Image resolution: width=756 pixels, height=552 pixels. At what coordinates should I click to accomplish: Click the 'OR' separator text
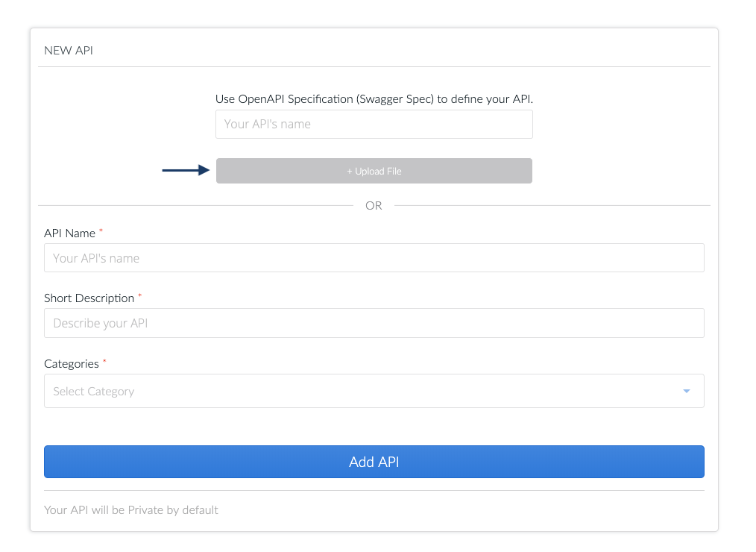tap(374, 206)
